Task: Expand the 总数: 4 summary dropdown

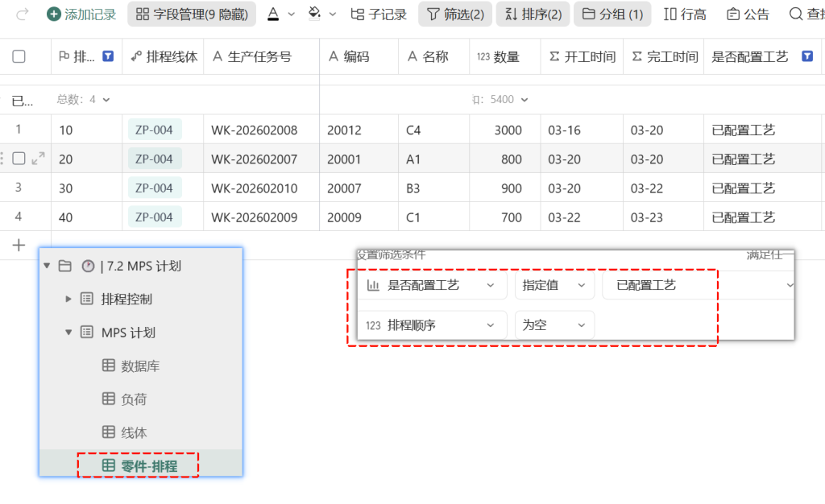Action: pos(84,99)
